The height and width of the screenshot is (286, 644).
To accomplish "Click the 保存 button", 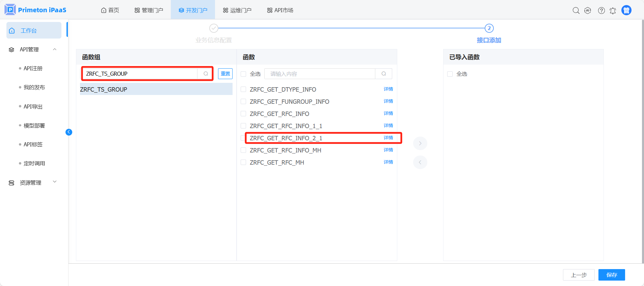I will (611, 275).
